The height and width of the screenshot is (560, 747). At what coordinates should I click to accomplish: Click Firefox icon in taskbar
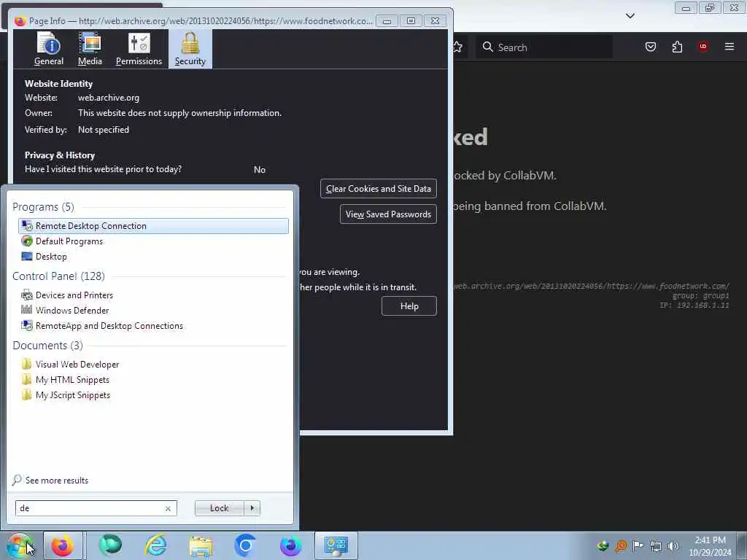[x=63, y=545]
